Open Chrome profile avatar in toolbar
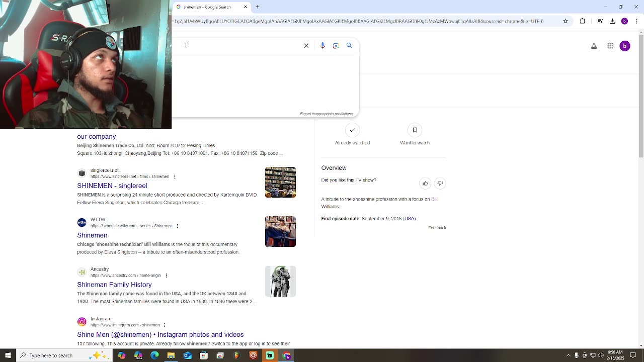The image size is (644, 362). tap(624, 21)
